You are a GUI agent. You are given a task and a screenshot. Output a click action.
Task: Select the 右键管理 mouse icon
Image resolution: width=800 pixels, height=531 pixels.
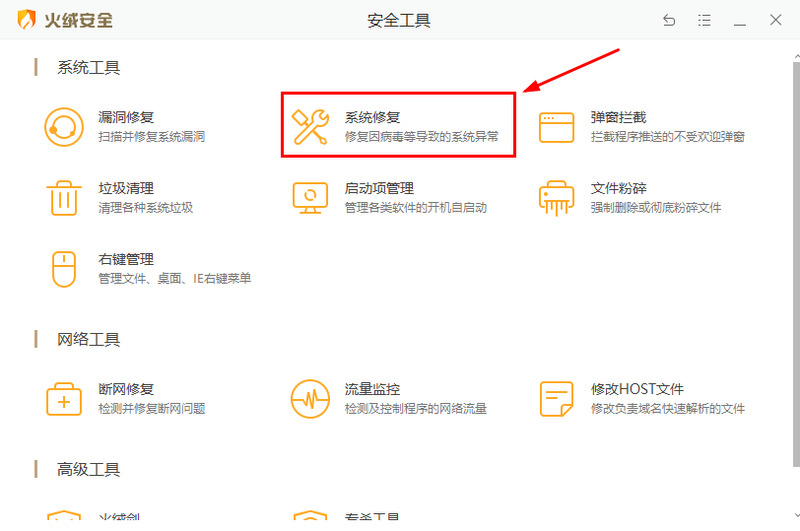[64, 268]
